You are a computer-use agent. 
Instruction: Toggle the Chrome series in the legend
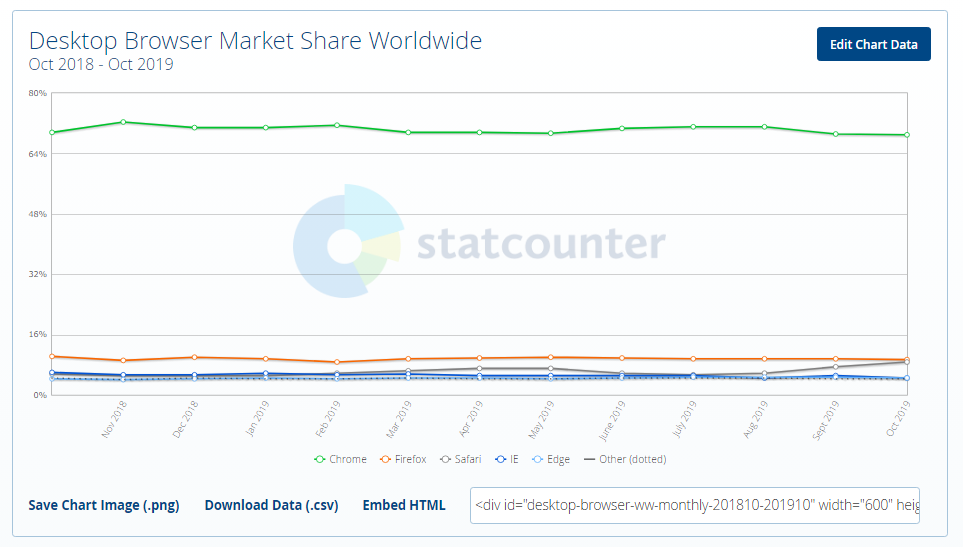click(x=341, y=459)
